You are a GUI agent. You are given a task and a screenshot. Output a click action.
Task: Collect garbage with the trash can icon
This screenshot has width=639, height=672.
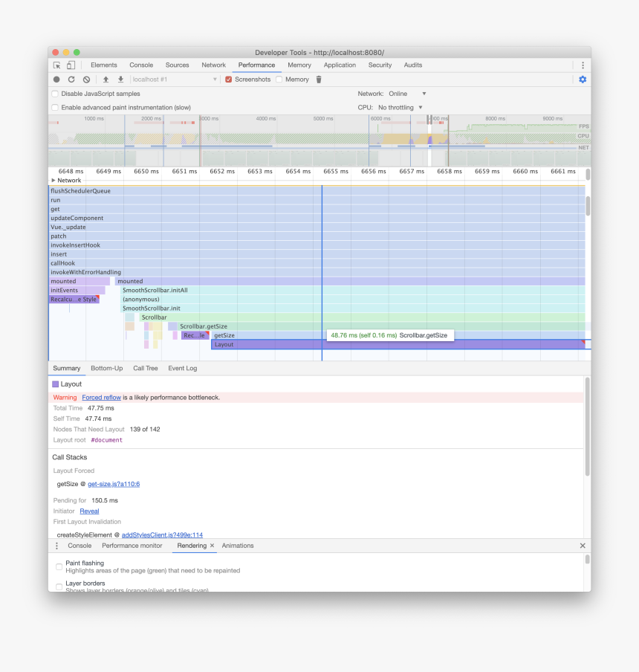coord(319,80)
